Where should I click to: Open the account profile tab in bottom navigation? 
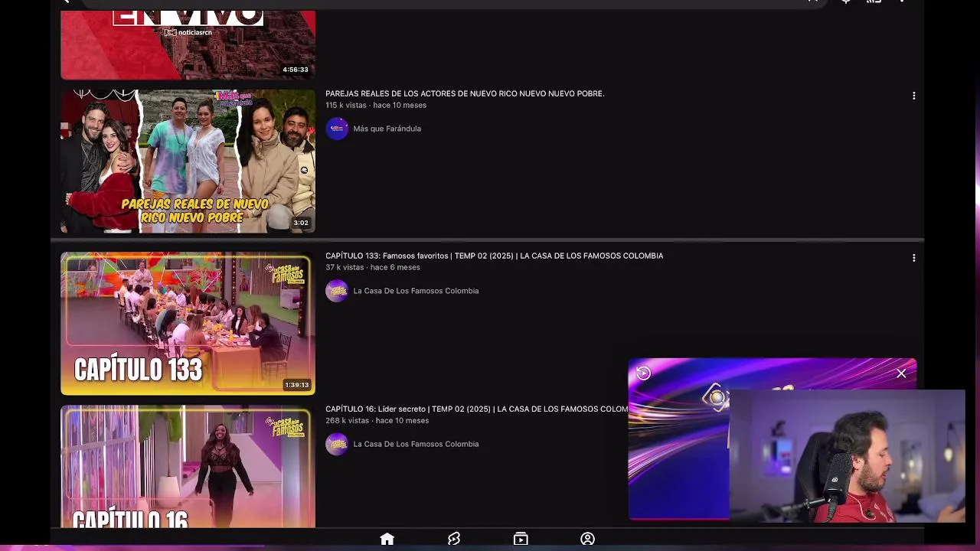587,540
